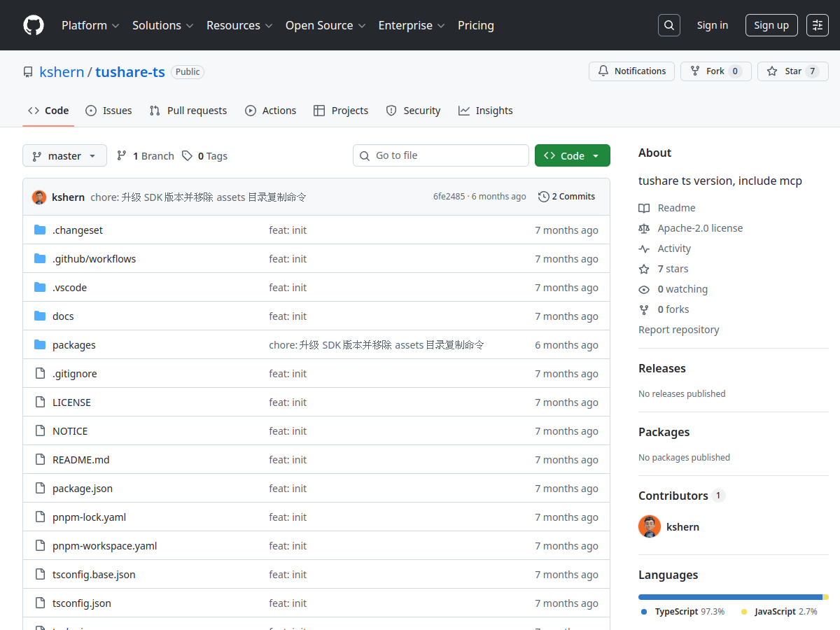Switch to the Issues tab

(108, 111)
